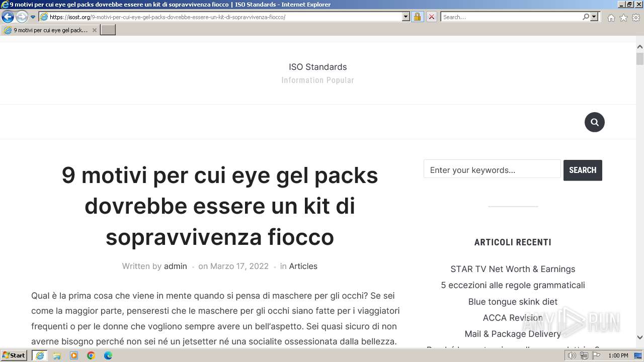Click the network tray icon

point(584,355)
